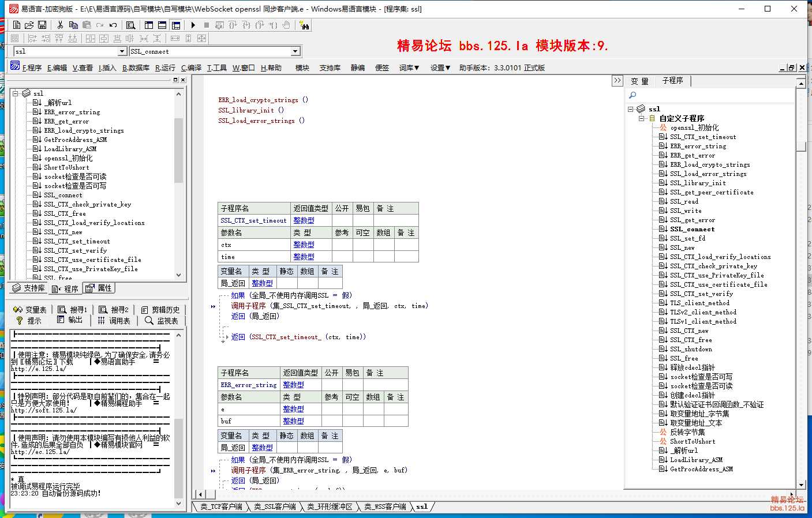The width and height of the screenshot is (812, 518).
Task: Open the 搜寻1 tab
Action: (73, 310)
